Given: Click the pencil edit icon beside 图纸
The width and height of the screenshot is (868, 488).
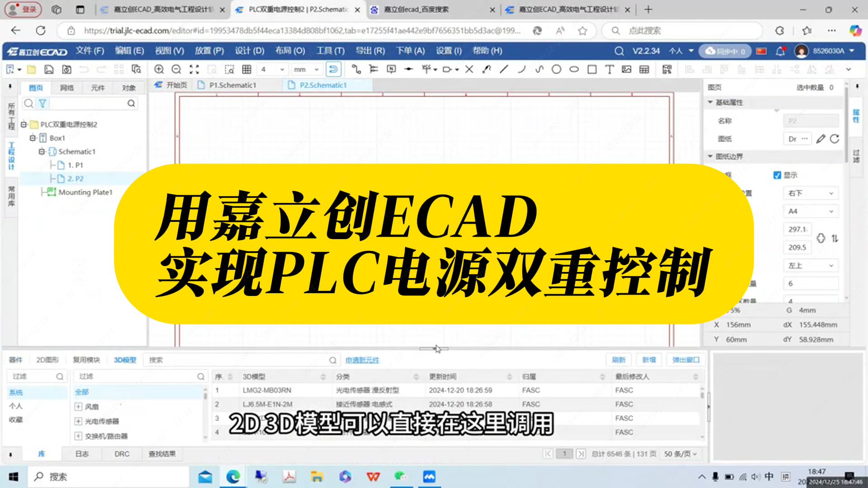Looking at the screenshot, I should pos(821,139).
